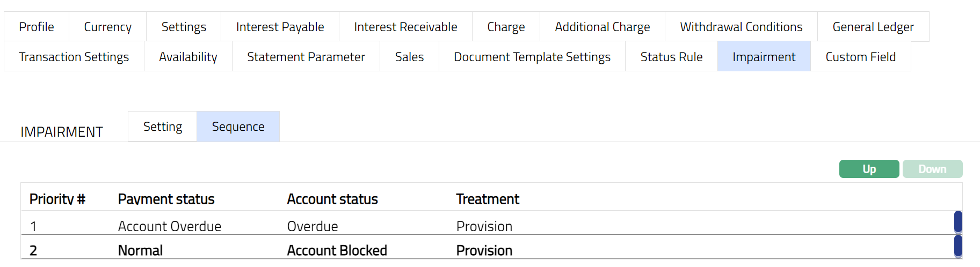The width and height of the screenshot is (980, 267).
Task: Open the Interest Payable tab
Action: tap(280, 27)
